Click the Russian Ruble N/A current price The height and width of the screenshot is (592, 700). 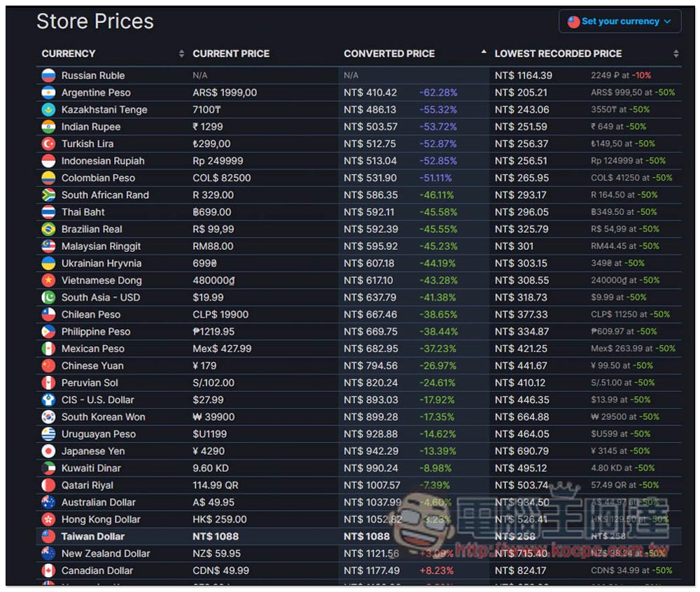pos(199,76)
